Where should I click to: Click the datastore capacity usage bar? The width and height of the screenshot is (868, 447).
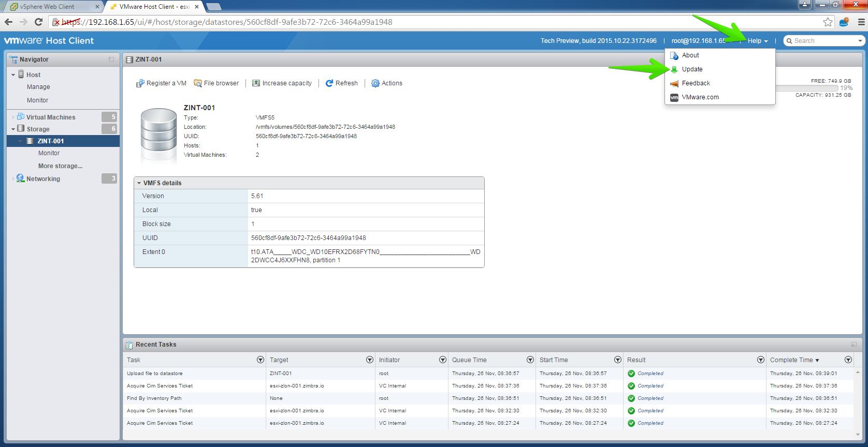click(x=806, y=88)
